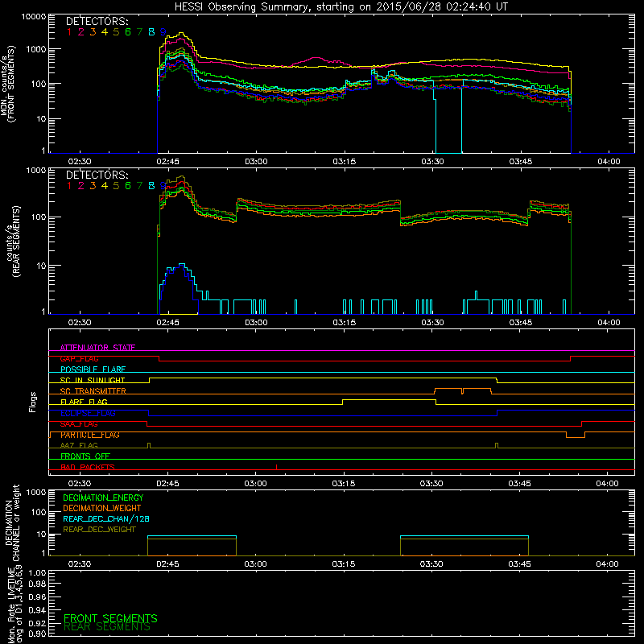Screen dimensions: 644x644
Task: Click REAR SEGMENTS label in livetime panel
Action: click(x=107, y=627)
